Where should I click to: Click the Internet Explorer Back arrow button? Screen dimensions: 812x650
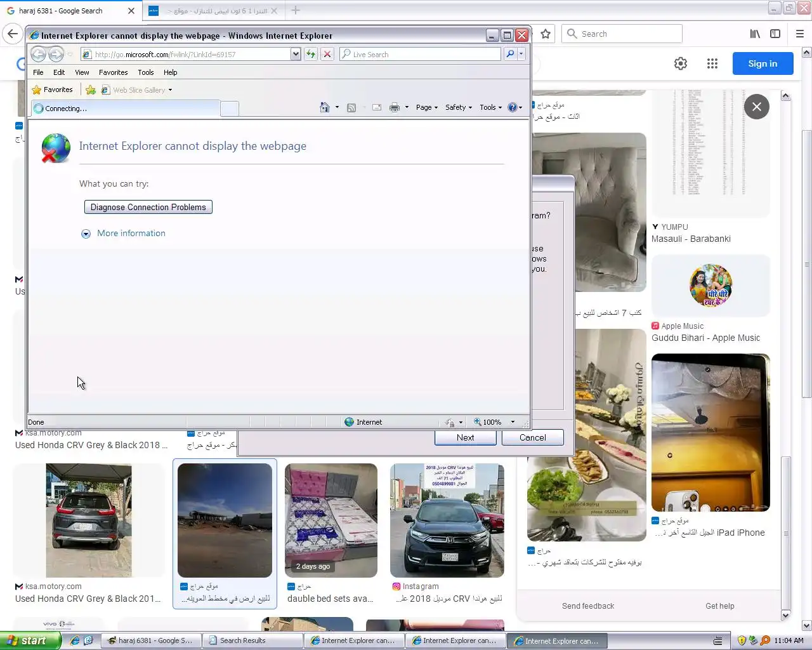click(39, 55)
